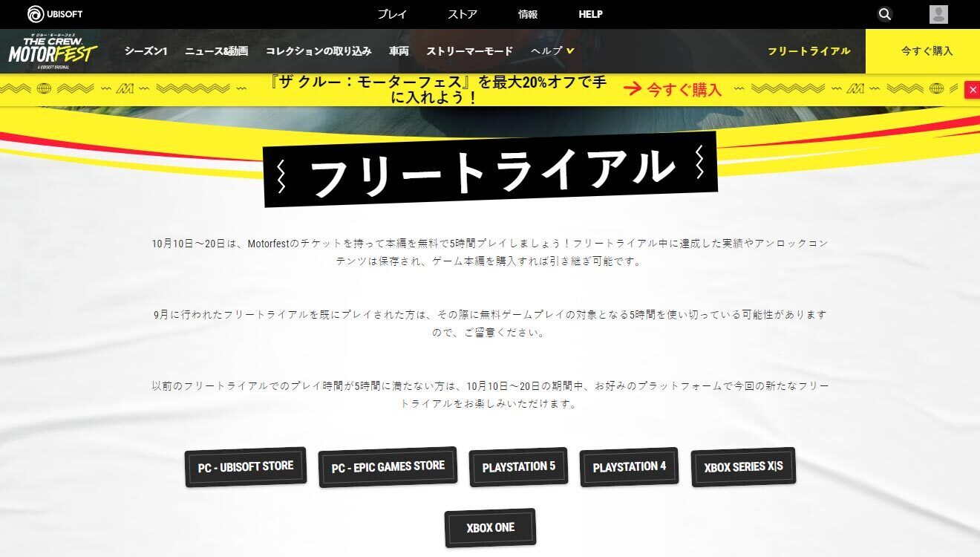Click the Ubisoft logo
980x557 pixels.
[x=55, y=14]
